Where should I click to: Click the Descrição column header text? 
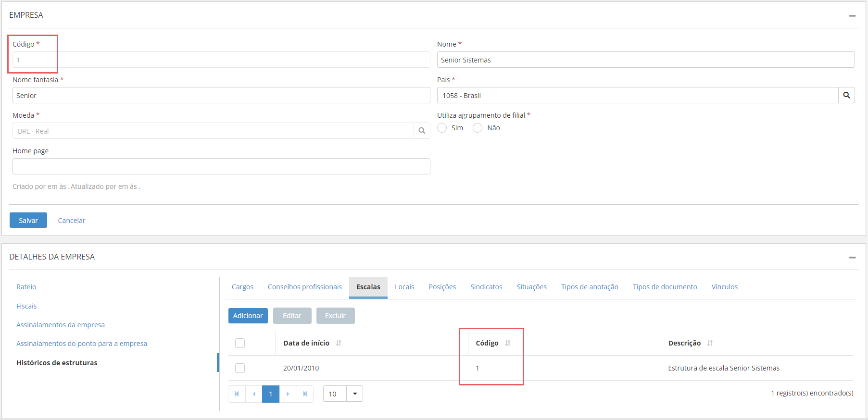tap(684, 343)
